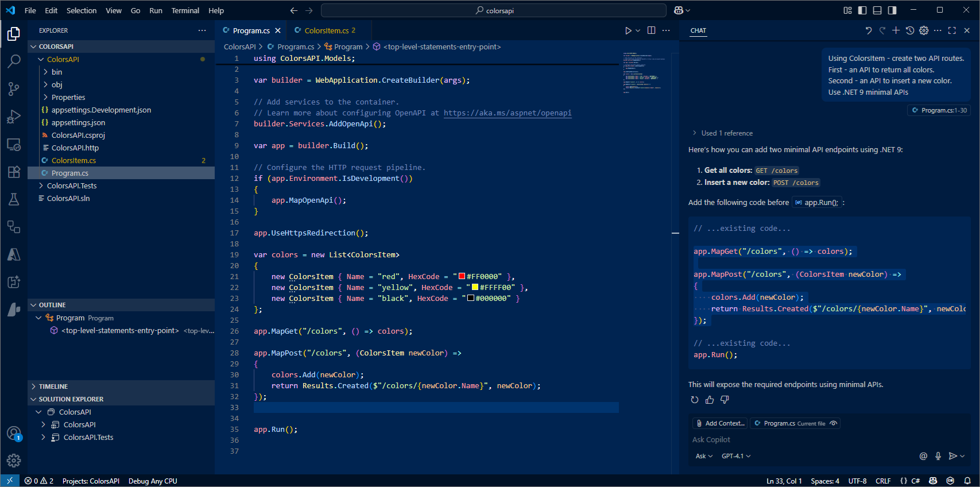
Task: Click the thumbs up on Copilot response
Action: 710,400
